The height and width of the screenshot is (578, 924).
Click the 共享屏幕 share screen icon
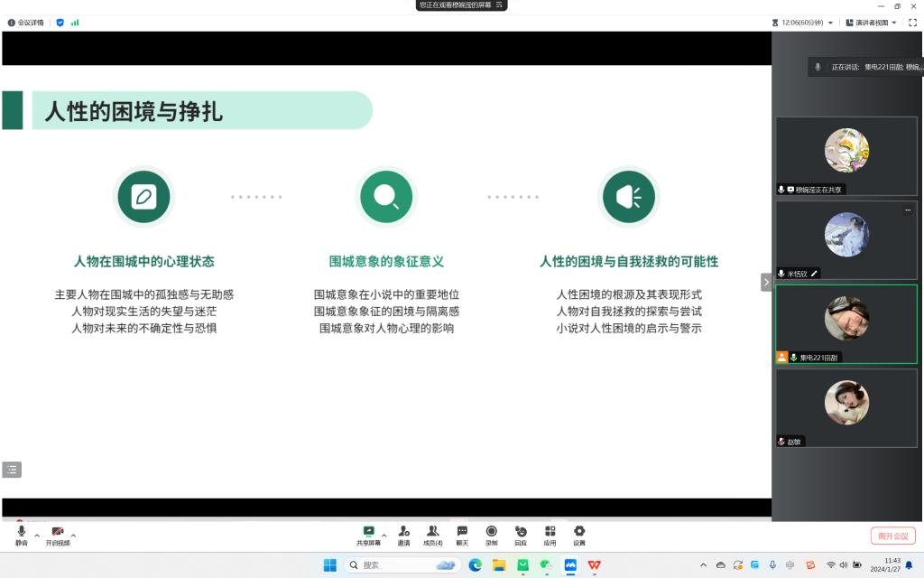368,535
